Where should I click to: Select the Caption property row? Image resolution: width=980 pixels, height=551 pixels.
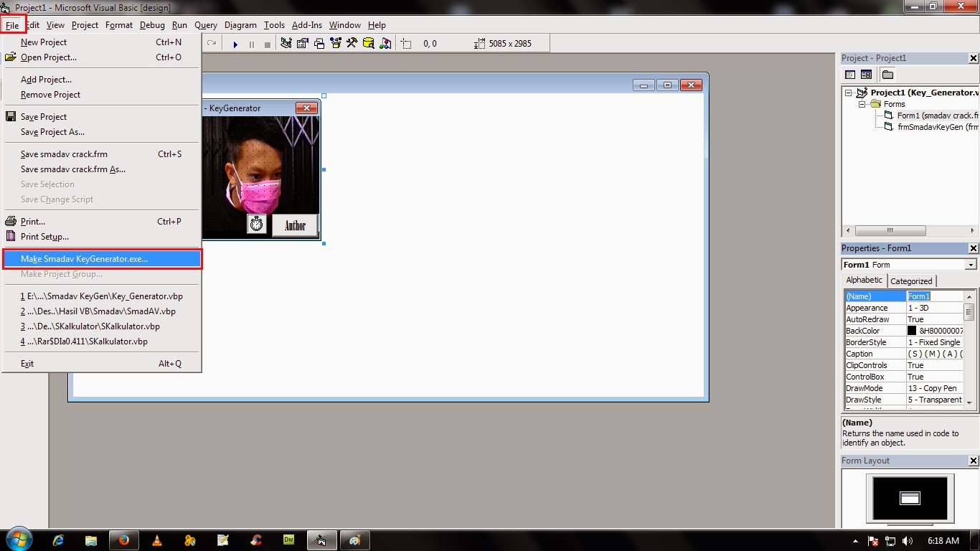click(903, 354)
